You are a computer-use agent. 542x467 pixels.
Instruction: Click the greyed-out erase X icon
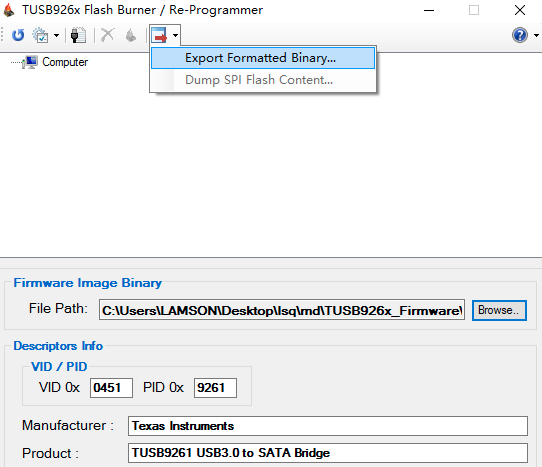coord(107,35)
